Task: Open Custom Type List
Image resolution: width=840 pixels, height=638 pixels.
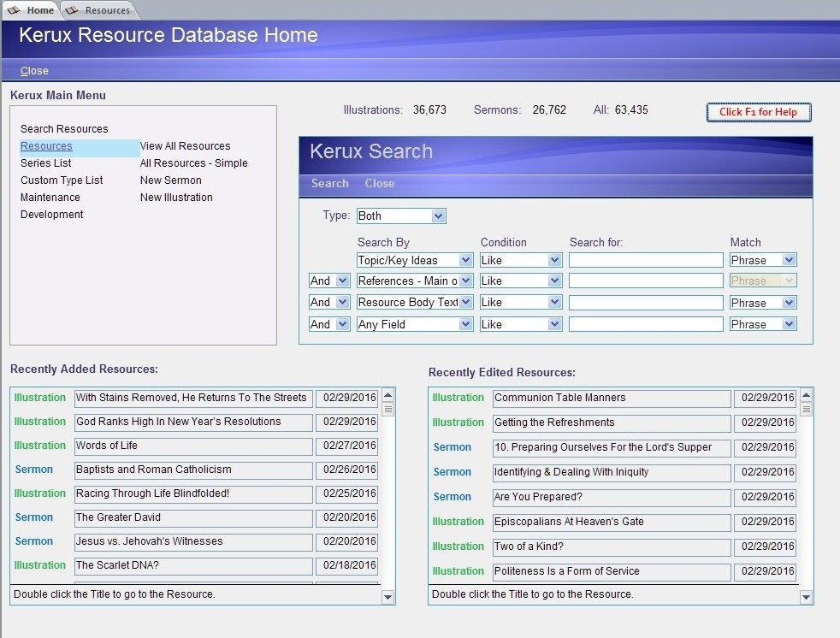Action: pyautogui.click(x=62, y=180)
